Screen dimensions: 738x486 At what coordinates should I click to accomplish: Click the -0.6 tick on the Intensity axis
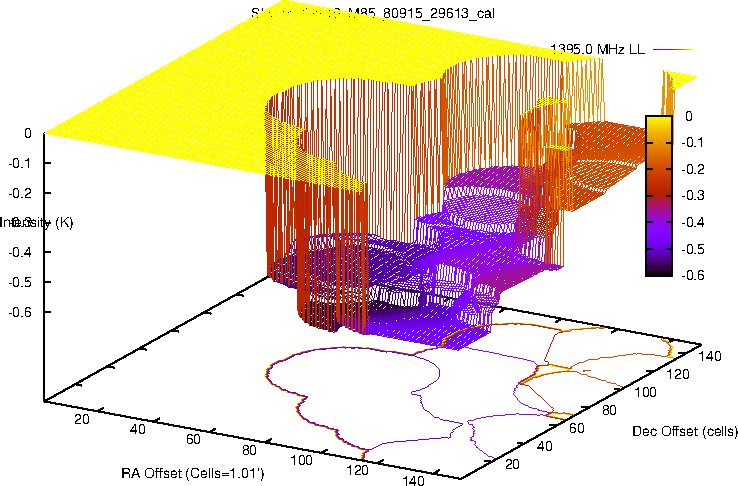tap(20, 311)
